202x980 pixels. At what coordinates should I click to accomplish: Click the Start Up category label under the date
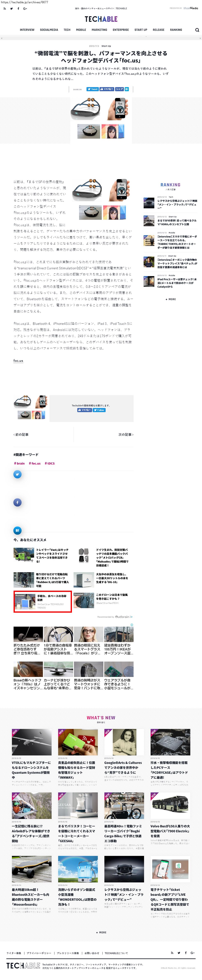106,46
